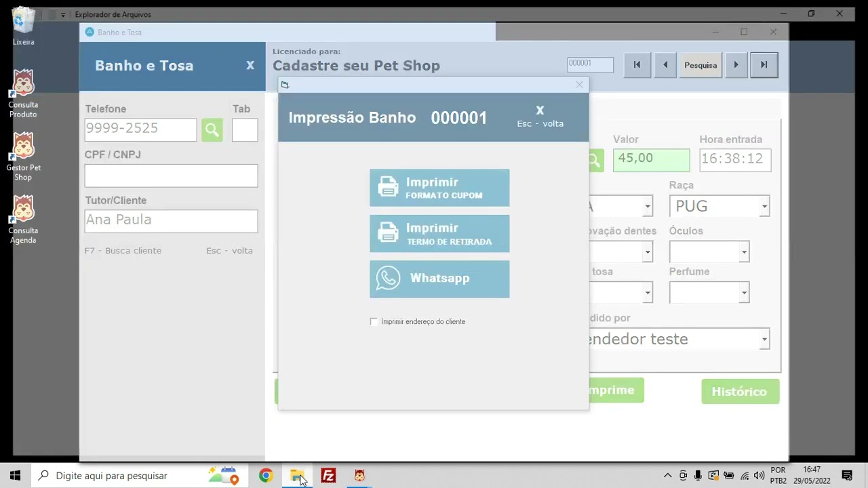Click record number field 000001
The width and height of the screenshot is (868, 488).
[591, 64]
